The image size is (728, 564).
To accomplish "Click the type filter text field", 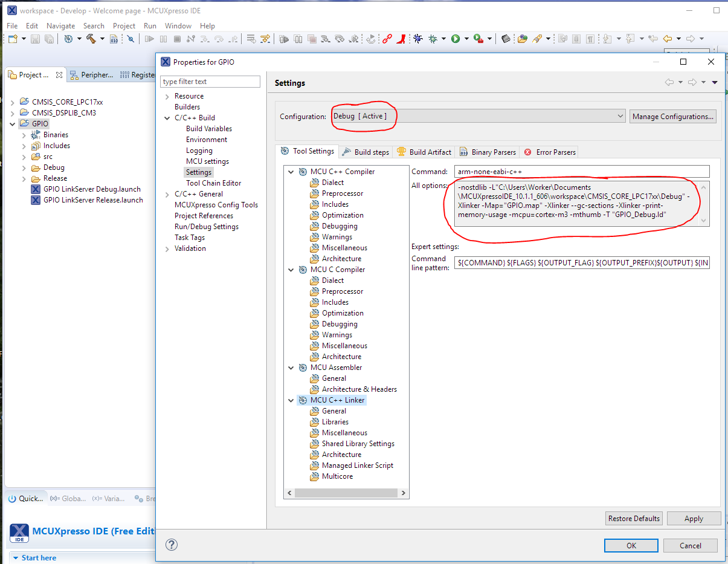I will [x=210, y=82].
